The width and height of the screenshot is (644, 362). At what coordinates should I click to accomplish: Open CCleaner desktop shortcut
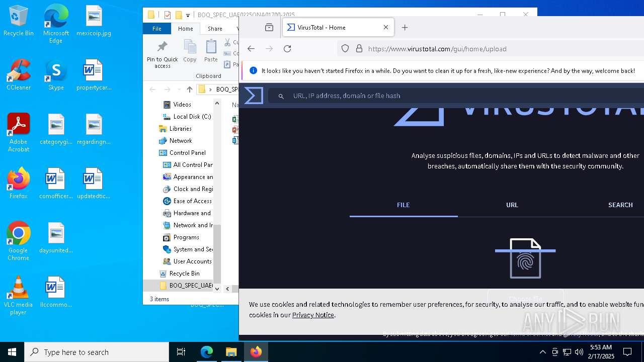(19, 75)
